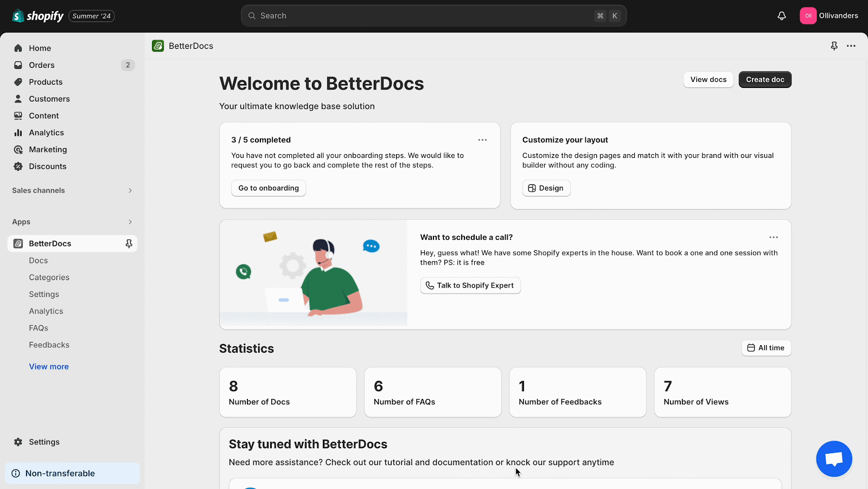Expand the Apps section

[x=130, y=222]
